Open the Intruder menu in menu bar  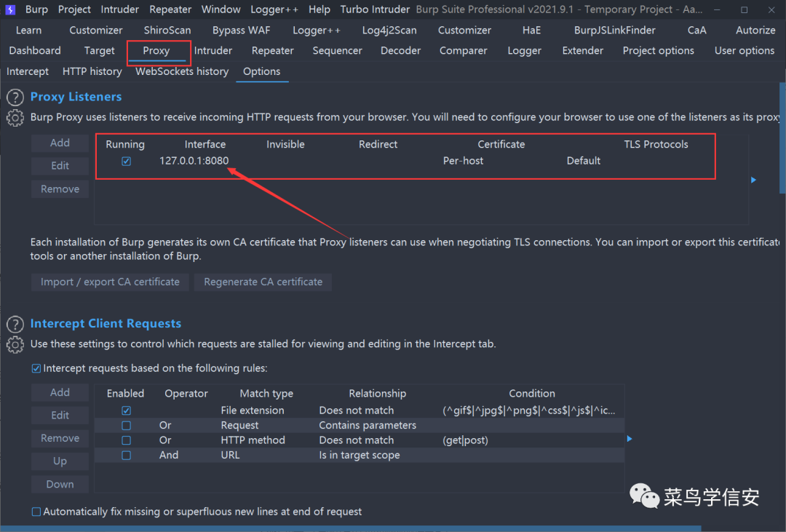[x=120, y=9]
